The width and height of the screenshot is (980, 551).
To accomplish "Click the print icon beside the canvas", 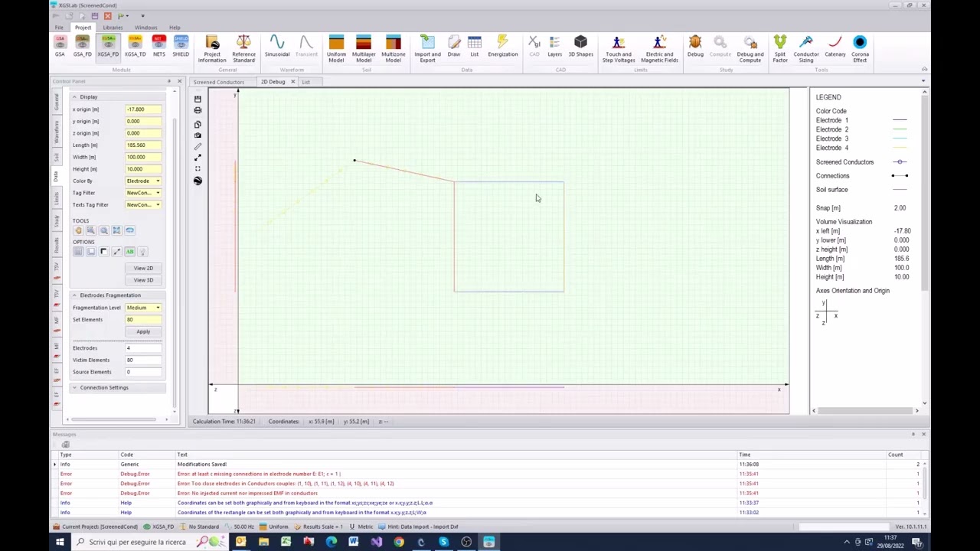I will [x=198, y=110].
